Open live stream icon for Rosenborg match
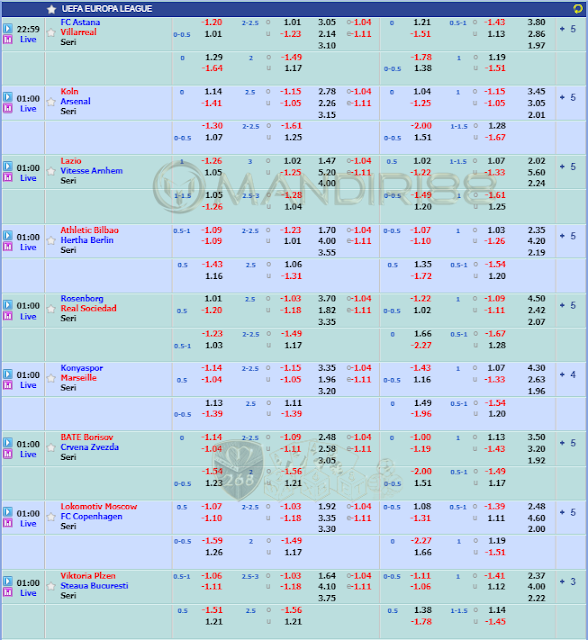This screenshot has width=588, height=640. click(x=8, y=305)
